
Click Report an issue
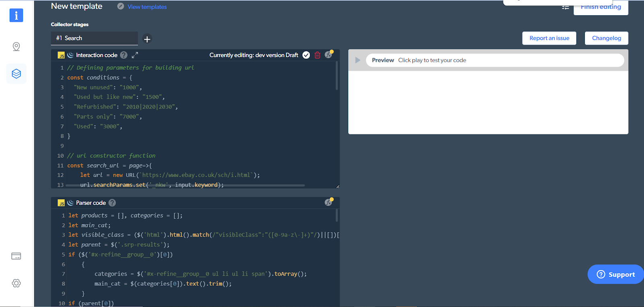pos(549,38)
